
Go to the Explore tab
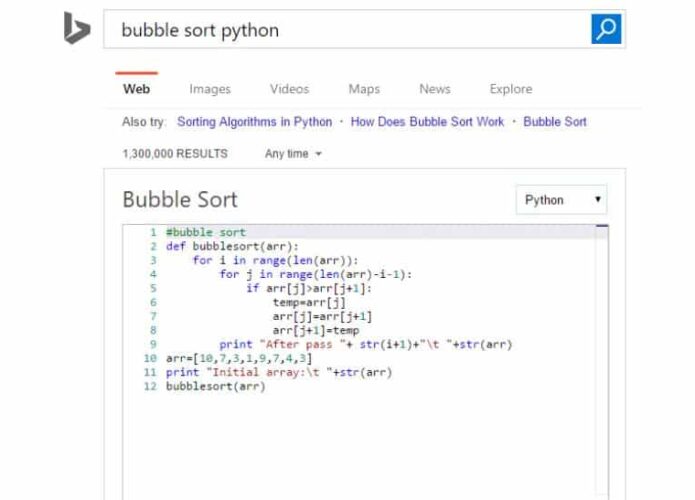(x=511, y=89)
